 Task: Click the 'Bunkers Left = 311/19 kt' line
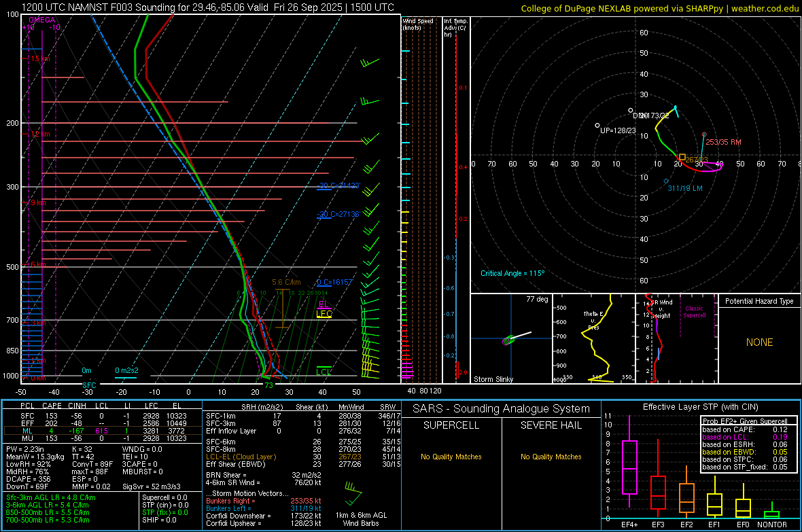pos(264,508)
